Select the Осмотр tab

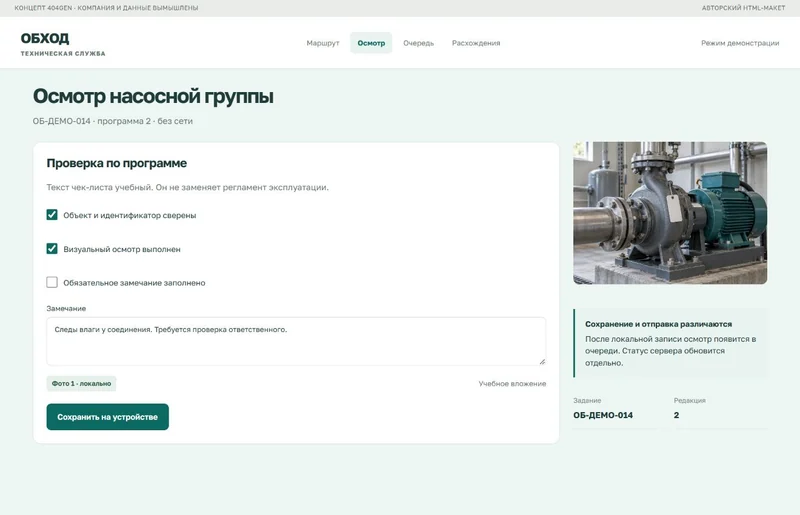point(371,43)
